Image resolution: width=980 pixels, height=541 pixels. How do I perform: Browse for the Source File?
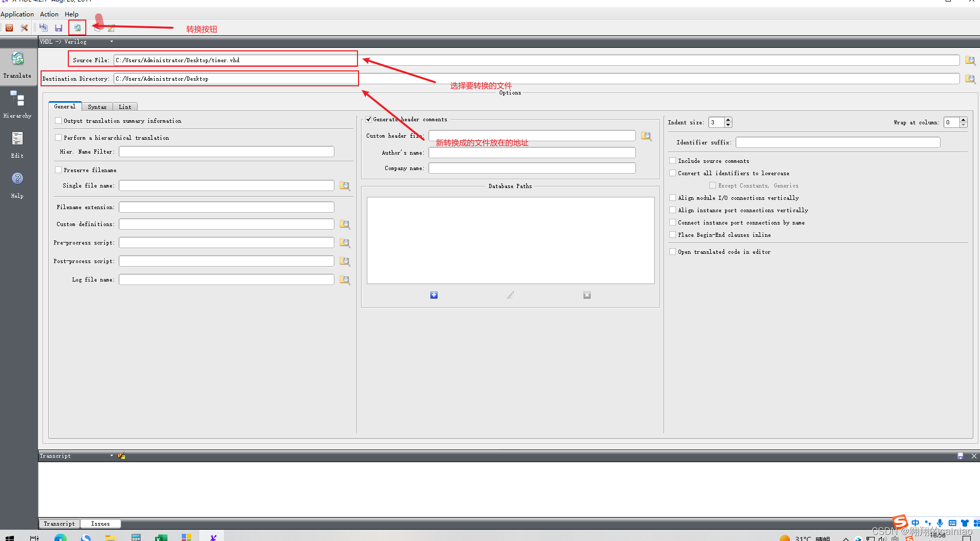coord(970,60)
